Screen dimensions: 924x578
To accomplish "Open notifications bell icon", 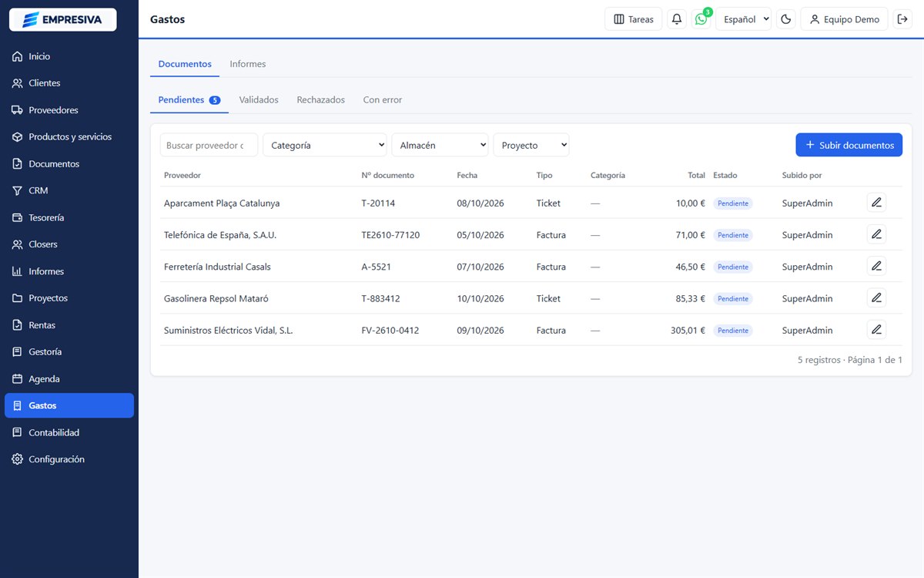I will (677, 19).
